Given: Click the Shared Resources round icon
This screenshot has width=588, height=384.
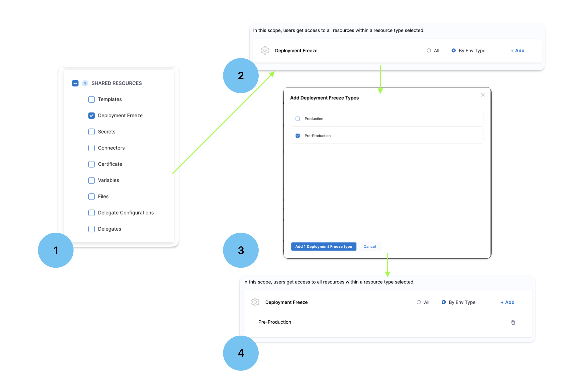Looking at the screenshot, I should pos(85,83).
